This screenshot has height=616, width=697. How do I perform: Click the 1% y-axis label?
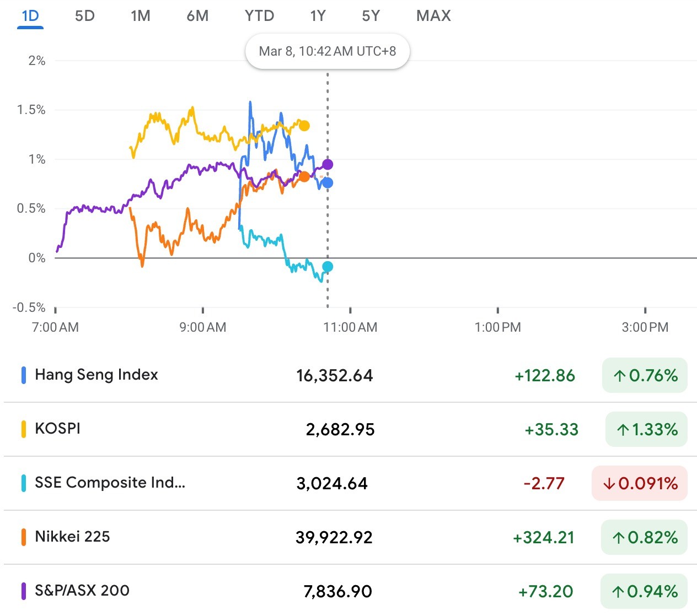pyautogui.click(x=37, y=159)
